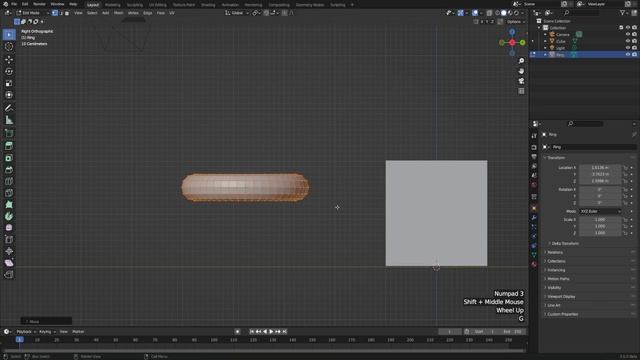Screen dimensions: 640x360
Task: Switch to solid viewport shading
Action: (x=504, y=13)
